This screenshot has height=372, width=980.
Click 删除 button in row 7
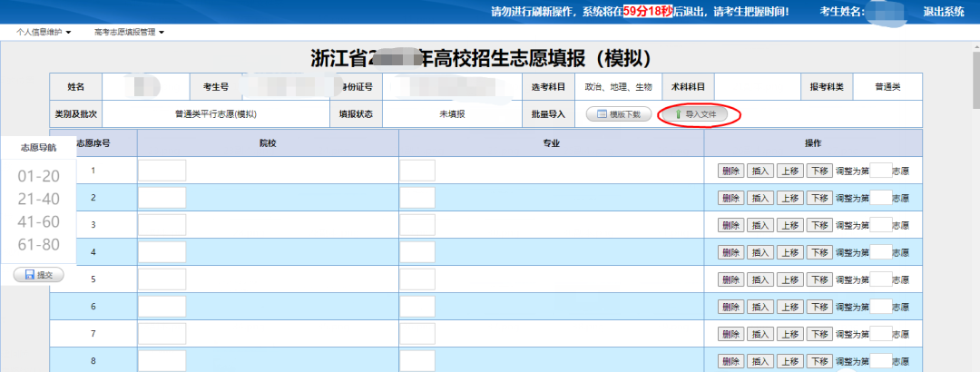pyautogui.click(x=730, y=334)
